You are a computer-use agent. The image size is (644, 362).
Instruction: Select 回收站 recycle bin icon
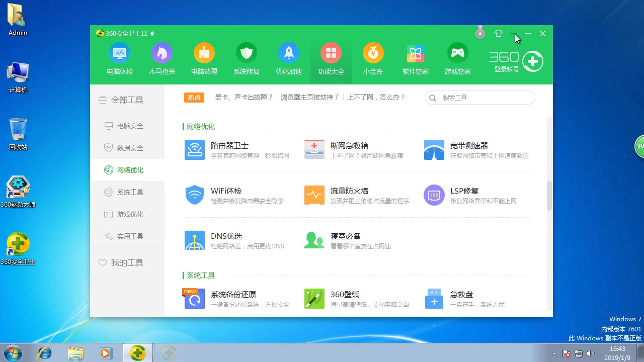pyautogui.click(x=18, y=135)
